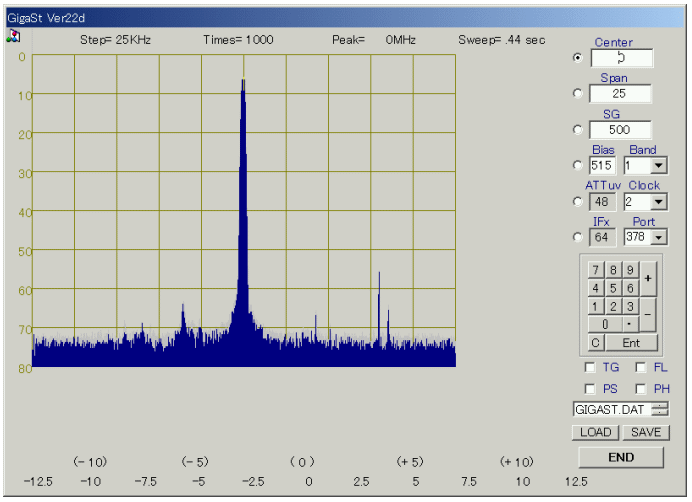This screenshot has height=502, width=692.
Task: Select the Center radio button
Action: (x=577, y=58)
